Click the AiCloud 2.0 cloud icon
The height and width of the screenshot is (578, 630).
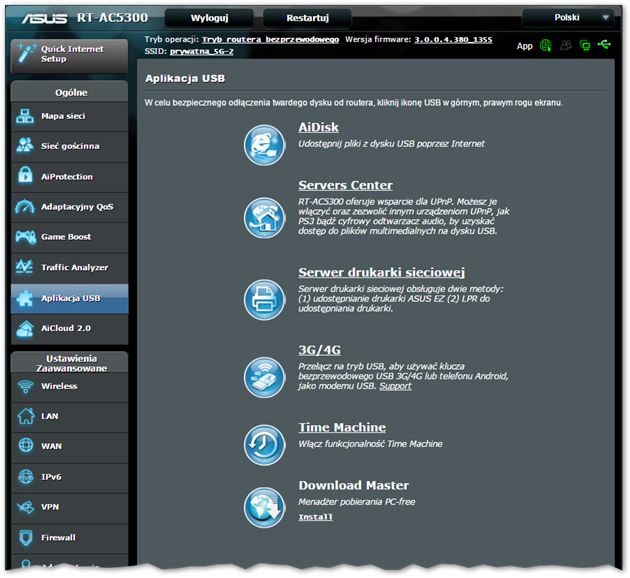point(25,329)
